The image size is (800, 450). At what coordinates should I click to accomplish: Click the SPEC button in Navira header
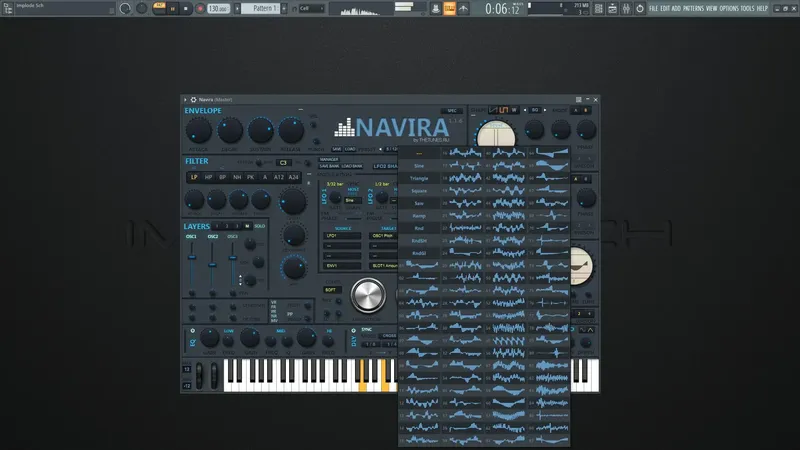click(x=452, y=111)
